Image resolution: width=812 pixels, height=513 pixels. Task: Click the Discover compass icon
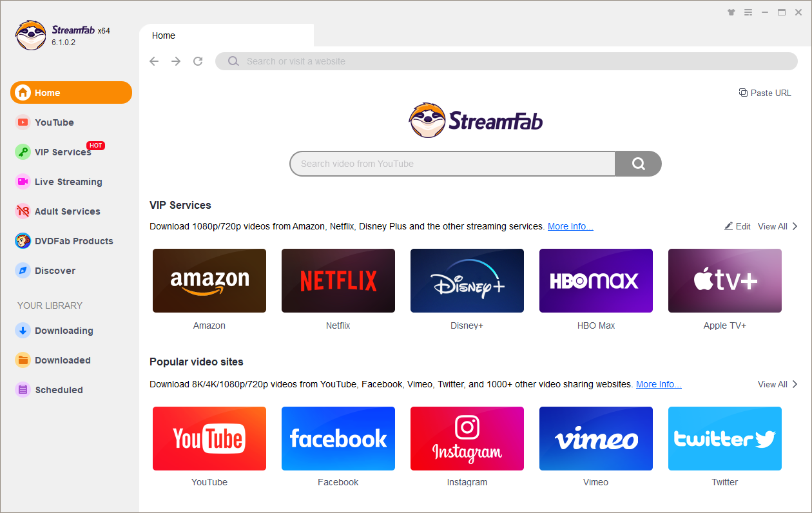point(23,271)
